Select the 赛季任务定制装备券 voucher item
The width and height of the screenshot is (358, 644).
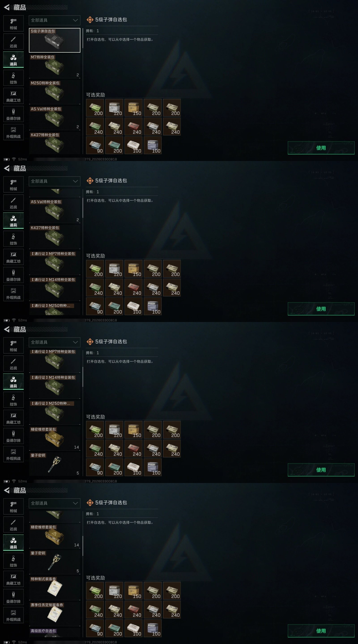[x=55, y=614]
